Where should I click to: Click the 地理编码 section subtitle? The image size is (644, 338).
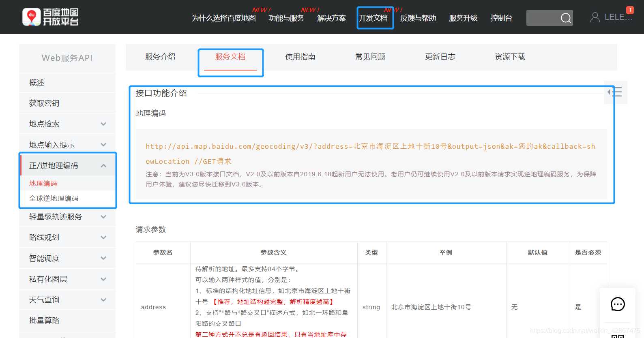[151, 113]
